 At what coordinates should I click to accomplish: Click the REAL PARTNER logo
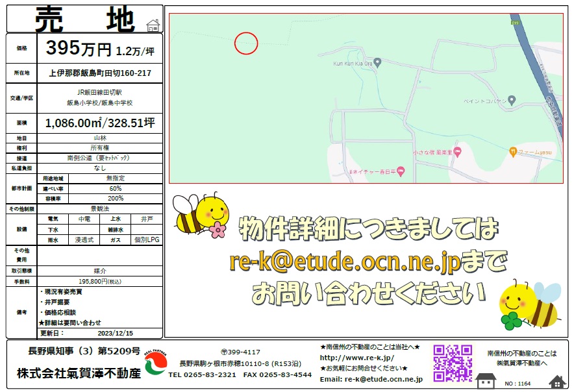pyautogui.click(x=155, y=364)
